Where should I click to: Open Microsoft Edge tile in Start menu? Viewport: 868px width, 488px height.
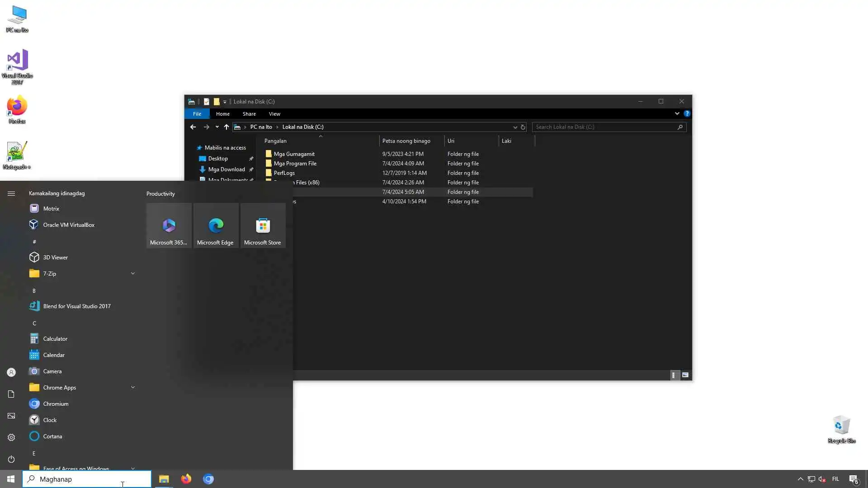[x=216, y=226]
